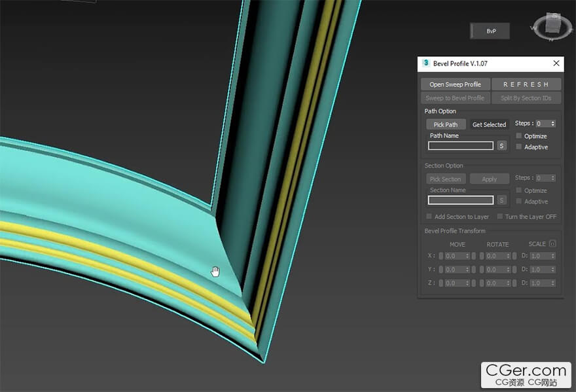This screenshot has width=576, height=392.
Task: Click the scale lock icon next to SCALE
Action: click(553, 244)
